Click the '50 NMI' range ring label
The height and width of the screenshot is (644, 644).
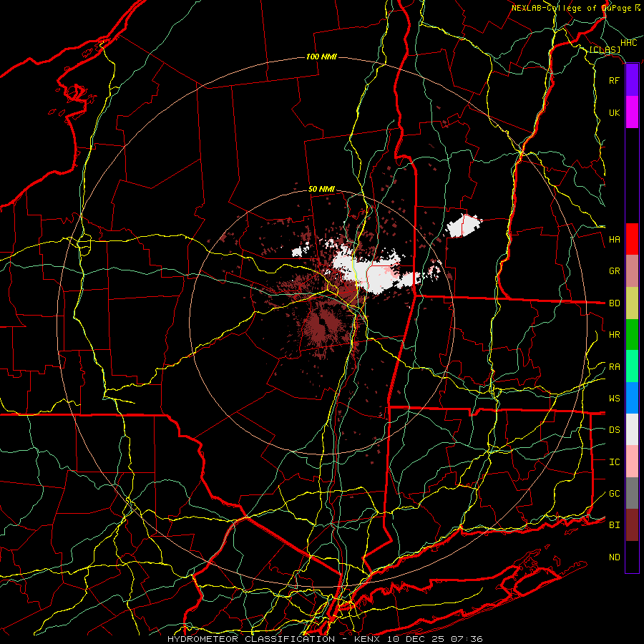(321, 190)
